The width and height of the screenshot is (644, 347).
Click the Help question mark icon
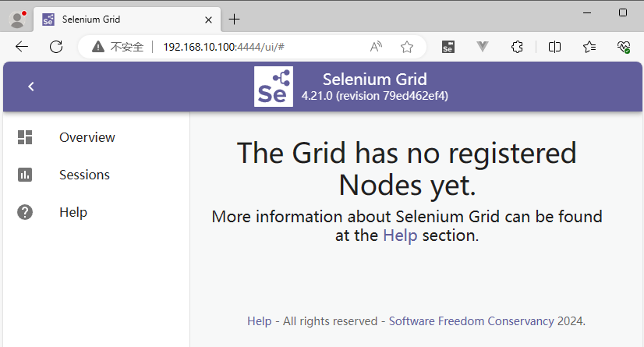pyautogui.click(x=25, y=212)
